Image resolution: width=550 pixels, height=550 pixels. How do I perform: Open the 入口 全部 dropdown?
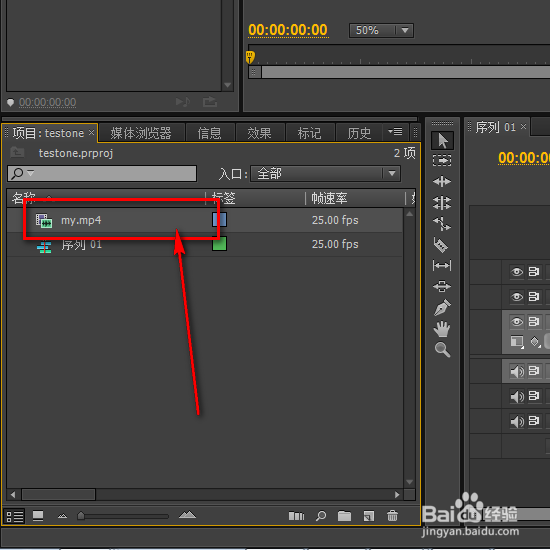click(x=325, y=173)
